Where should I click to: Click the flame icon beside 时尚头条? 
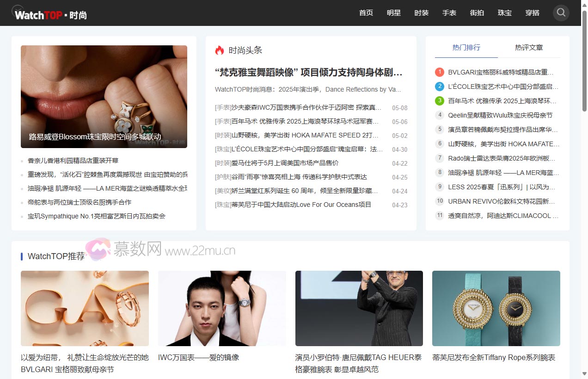pos(220,50)
